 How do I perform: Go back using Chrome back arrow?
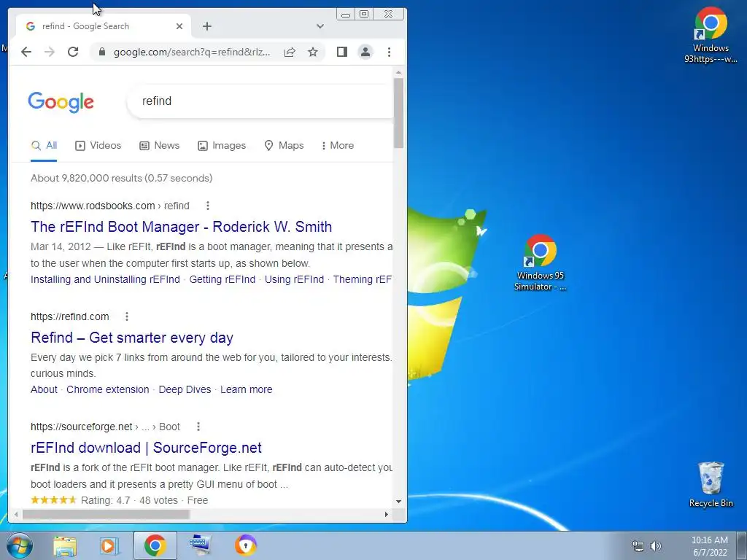pyautogui.click(x=26, y=52)
